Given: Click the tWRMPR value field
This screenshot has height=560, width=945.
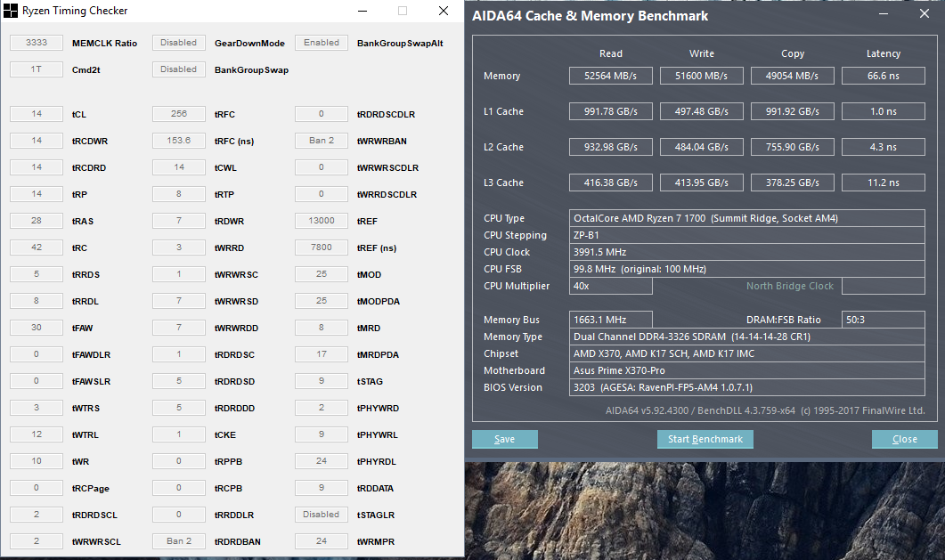Looking at the screenshot, I should pyautogui.click(x=322, y=541).
